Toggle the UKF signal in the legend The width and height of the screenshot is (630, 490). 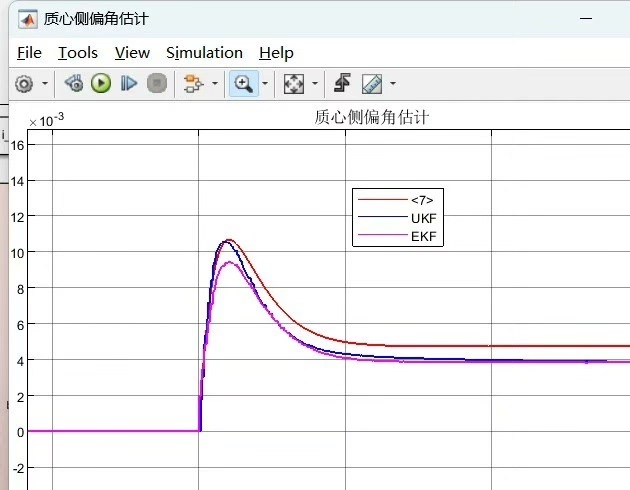pyautogui.click(x=423, y=218)
